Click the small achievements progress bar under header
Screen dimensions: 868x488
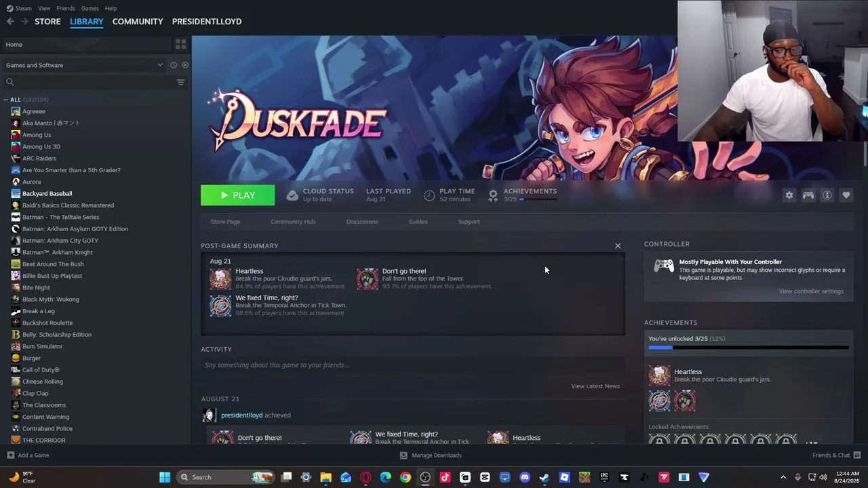pos(539,199)
